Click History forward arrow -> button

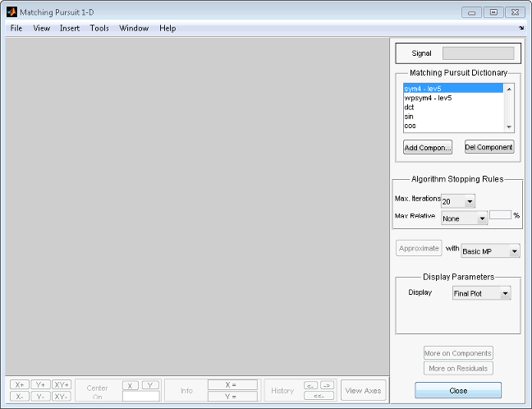pos(327,385)
